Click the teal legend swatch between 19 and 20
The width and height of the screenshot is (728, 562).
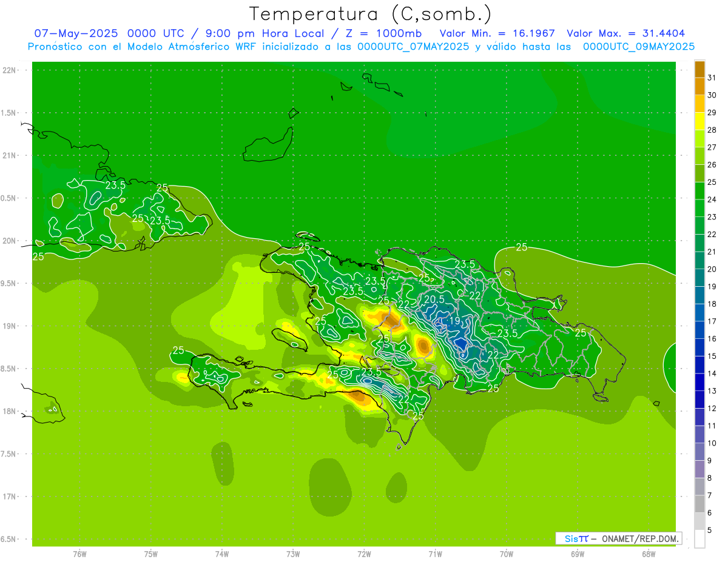[699, 278]
